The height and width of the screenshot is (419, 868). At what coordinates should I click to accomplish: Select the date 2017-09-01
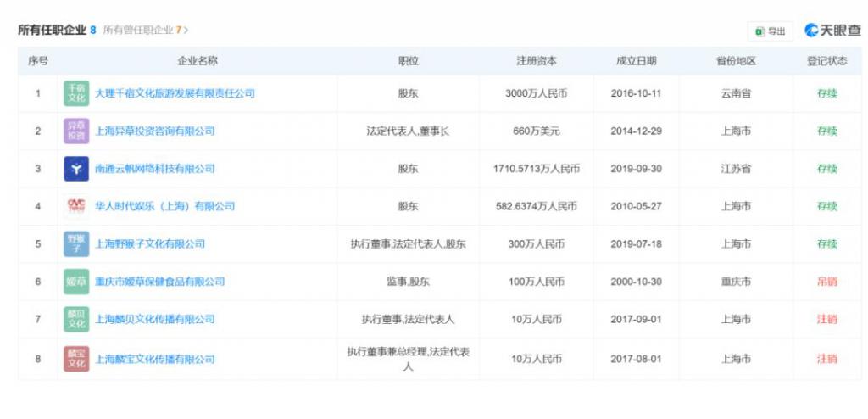(x=636, y=319)
